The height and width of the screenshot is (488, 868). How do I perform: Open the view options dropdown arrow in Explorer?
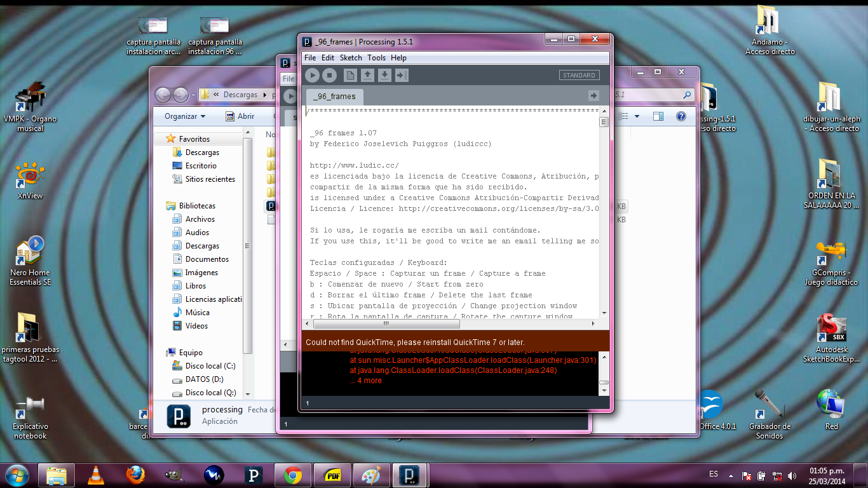tap(637, 116)
